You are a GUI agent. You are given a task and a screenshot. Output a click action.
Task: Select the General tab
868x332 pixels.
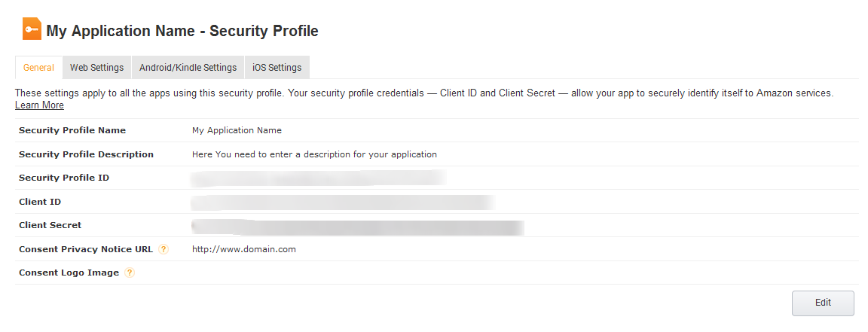(38, 68)
